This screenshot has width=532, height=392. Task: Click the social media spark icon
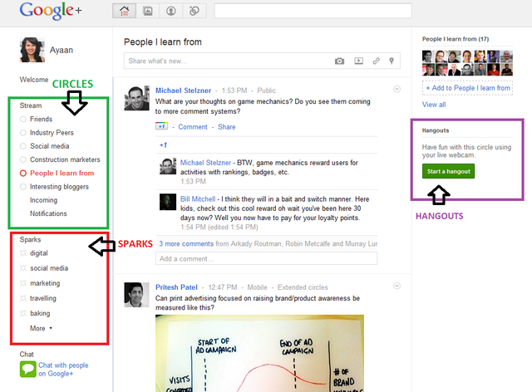[x=23, y=268]
